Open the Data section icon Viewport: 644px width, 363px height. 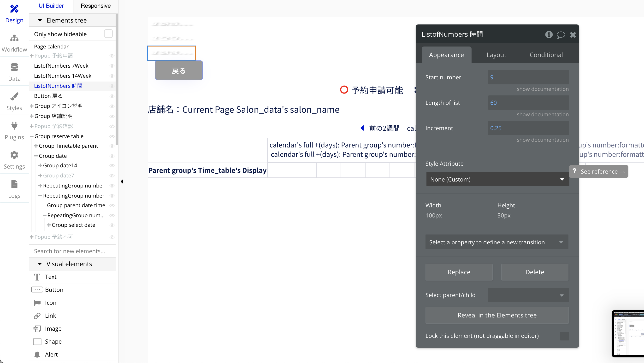point(14,67)
